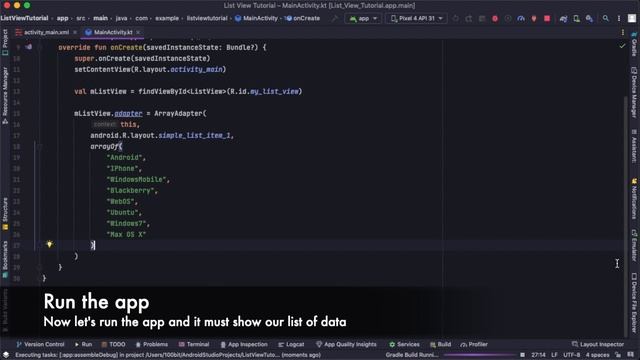This screenshot has height=360, width=640.
Task: Click the Profile app gauge icon
Action: pyautogui.click(x=521, y=18)
